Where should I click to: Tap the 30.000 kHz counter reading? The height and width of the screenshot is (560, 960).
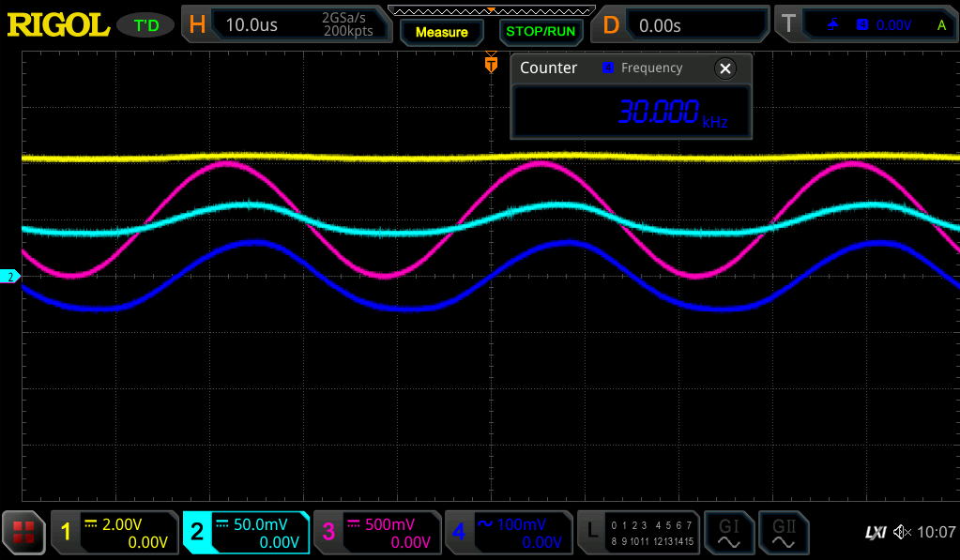pyautogui.click(x=672, y=113)
